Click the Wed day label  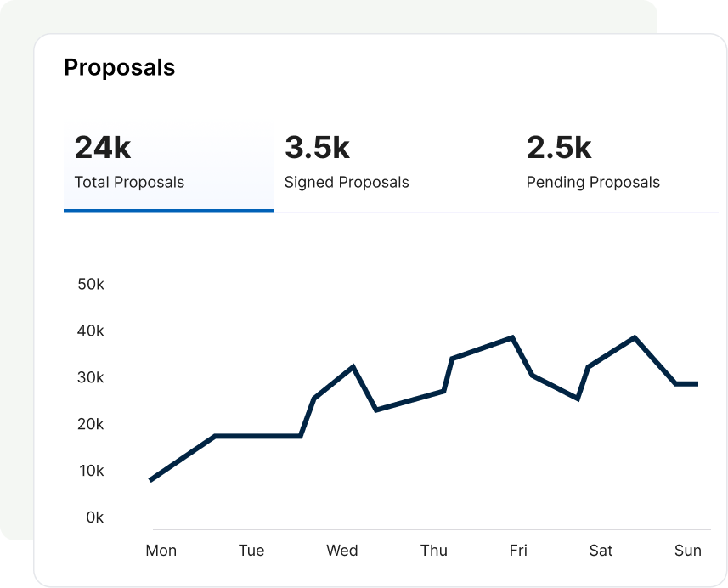click(341, 551)
